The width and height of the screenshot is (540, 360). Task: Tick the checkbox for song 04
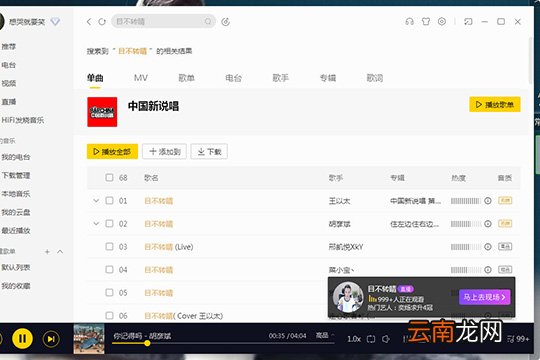109,269
